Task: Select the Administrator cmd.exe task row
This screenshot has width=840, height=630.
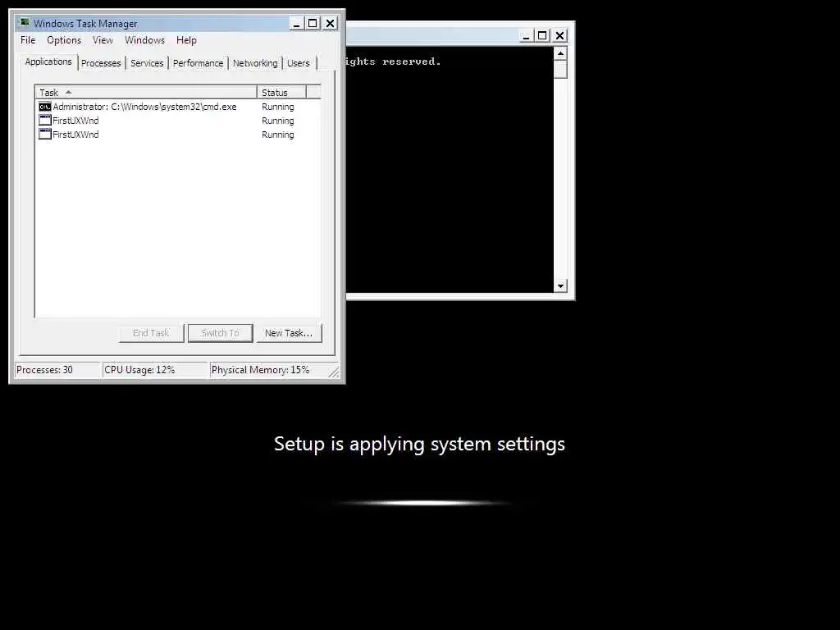Action: 178,107
